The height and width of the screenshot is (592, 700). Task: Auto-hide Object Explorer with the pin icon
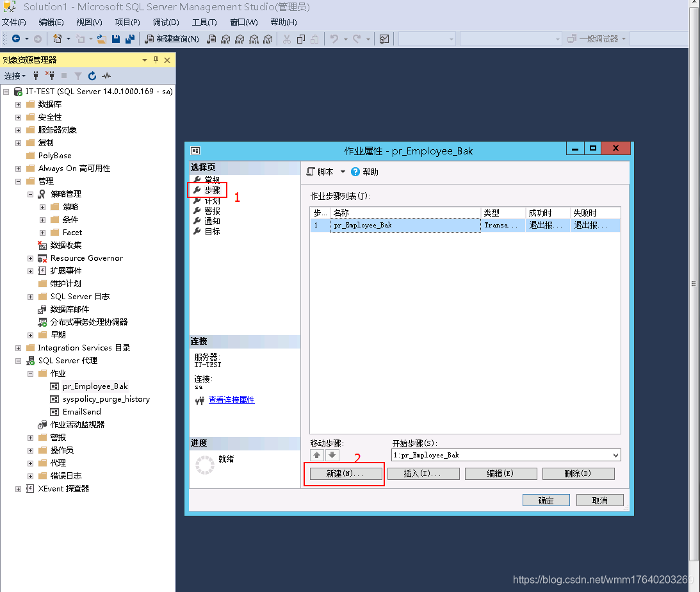[155, 60]
